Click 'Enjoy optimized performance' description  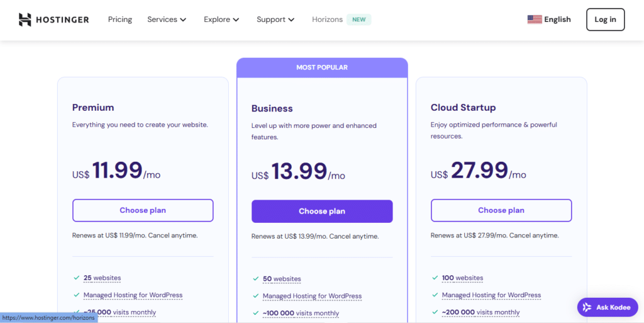494,130
